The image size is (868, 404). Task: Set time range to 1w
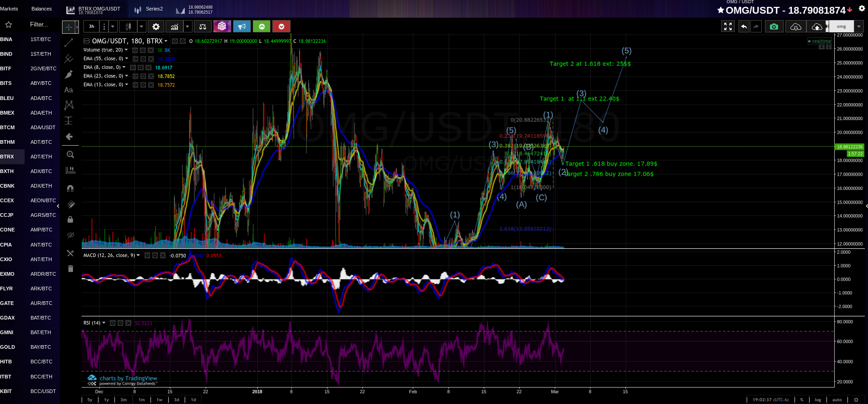point(160,399)
